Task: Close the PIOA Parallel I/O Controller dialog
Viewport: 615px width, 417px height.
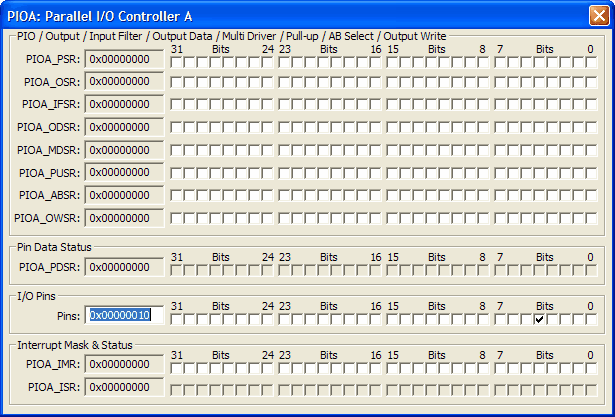Action: click(599, 16)
